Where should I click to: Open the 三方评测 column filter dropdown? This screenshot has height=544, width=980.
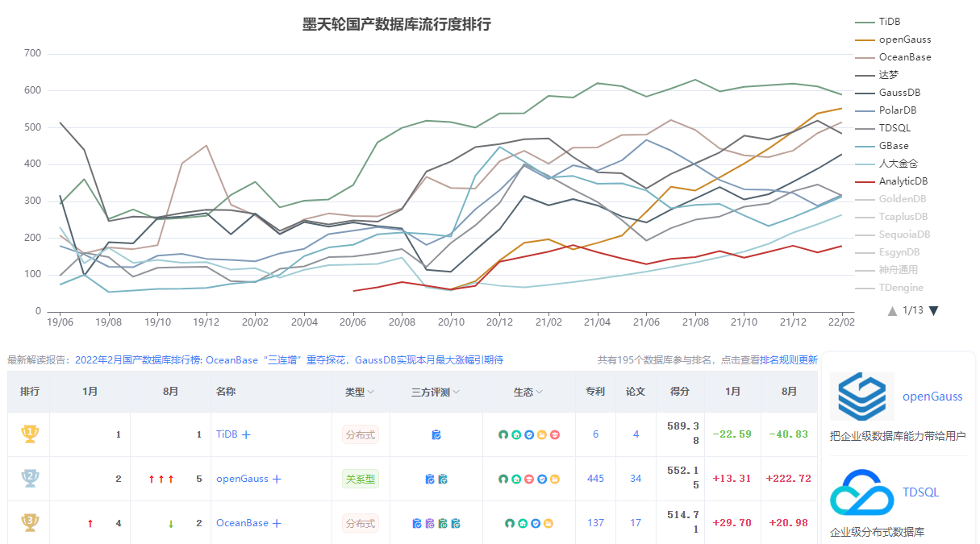[457, 392]
